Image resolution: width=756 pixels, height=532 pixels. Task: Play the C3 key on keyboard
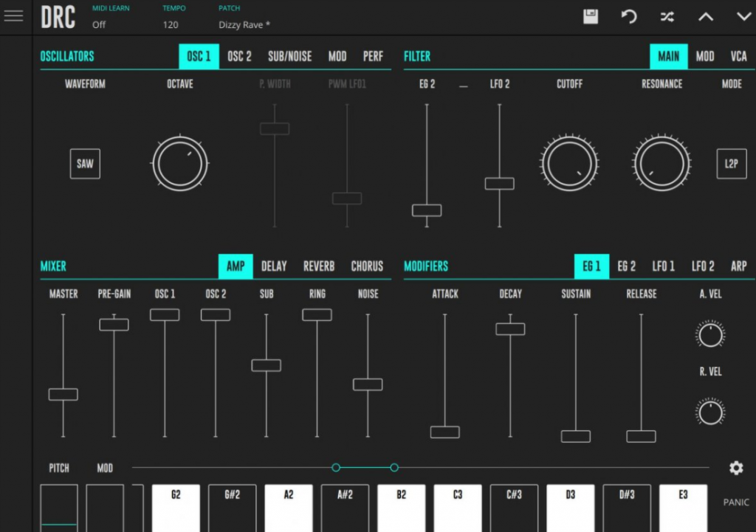pyautogui.click(x=458, y=508)
